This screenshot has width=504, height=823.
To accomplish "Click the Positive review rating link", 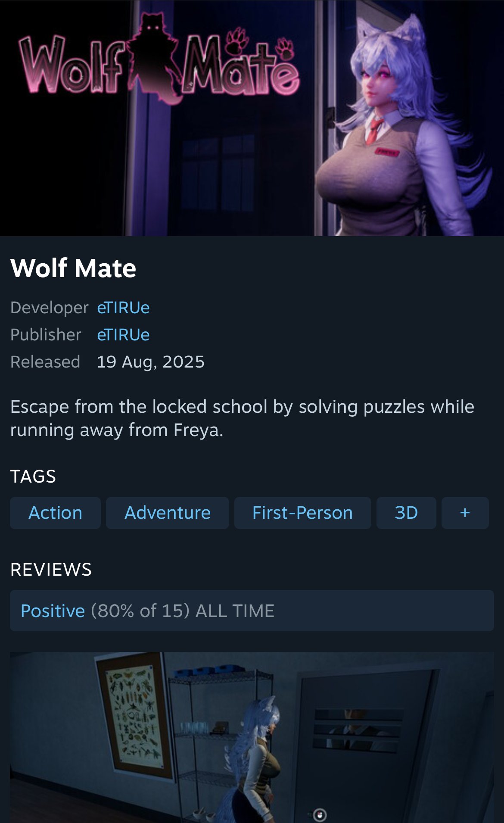I will tap(53, 611).
